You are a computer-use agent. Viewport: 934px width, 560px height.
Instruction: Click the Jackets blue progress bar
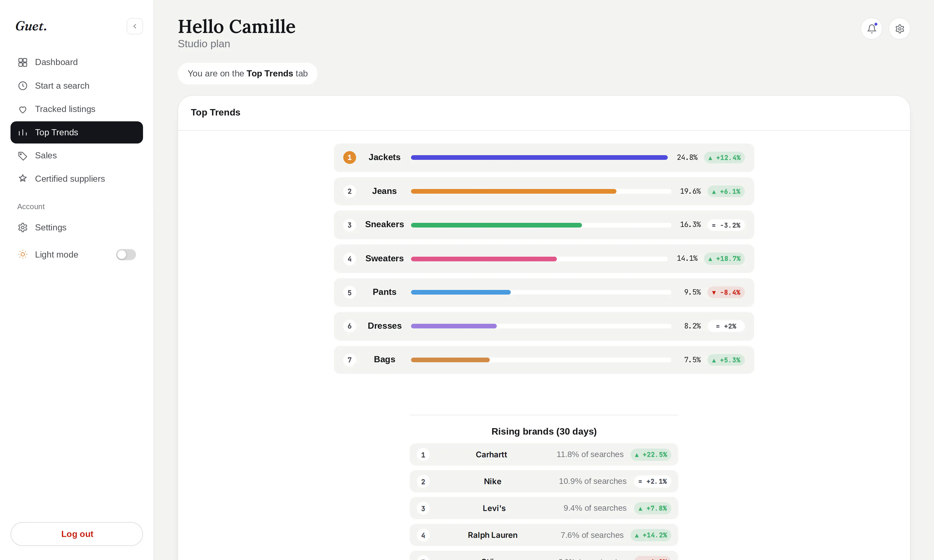[539, 157]
